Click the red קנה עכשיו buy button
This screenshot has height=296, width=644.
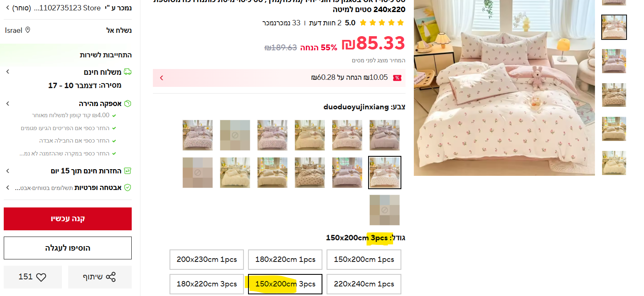[68, 219]
